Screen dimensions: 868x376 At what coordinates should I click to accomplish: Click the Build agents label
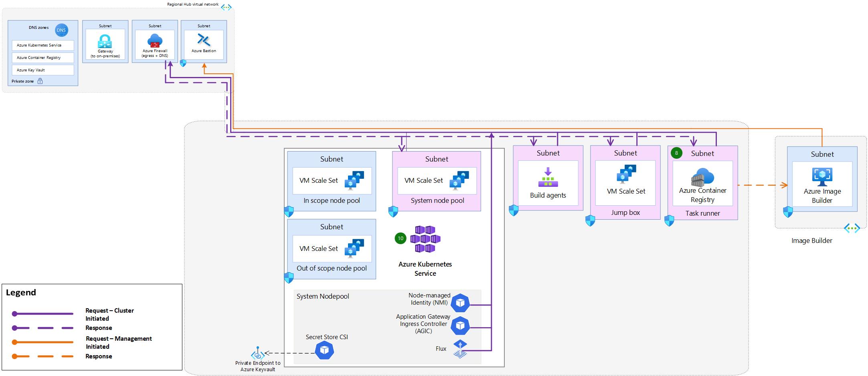(548, 196)
